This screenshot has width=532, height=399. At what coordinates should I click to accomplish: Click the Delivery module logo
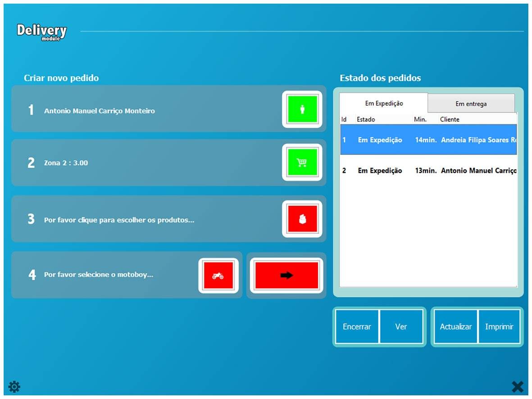pos(42,32)
